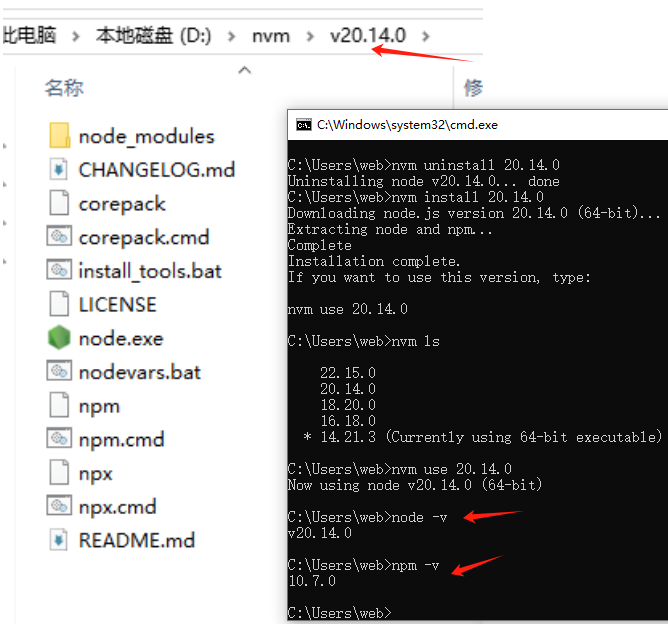
Task: Select the npx.cmd file icon
Action: [x=59, y=507]
